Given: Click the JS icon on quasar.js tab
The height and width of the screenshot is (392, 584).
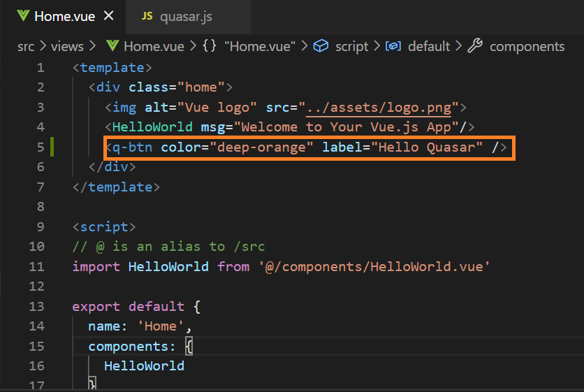Looking at the screenshot, I should (x=147, y=16).
